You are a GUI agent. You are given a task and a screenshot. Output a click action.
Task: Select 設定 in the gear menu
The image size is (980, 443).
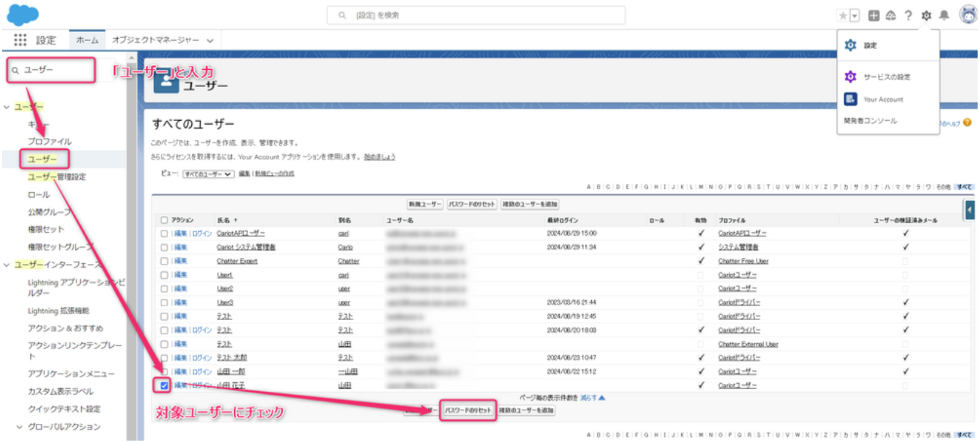pos(870,45)
